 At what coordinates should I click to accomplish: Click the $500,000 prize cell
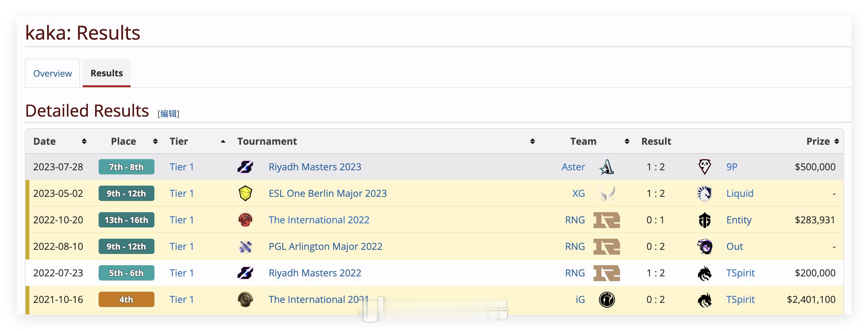point(815,167)
